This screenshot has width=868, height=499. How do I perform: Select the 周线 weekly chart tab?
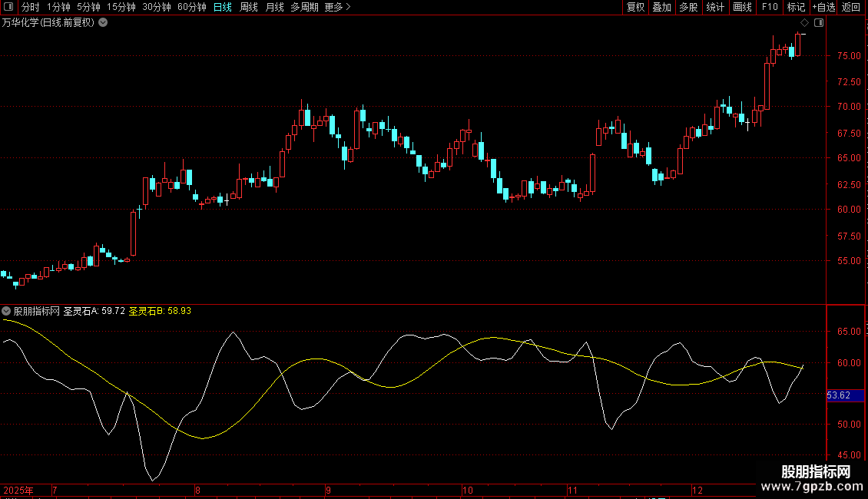coord(249,7)
